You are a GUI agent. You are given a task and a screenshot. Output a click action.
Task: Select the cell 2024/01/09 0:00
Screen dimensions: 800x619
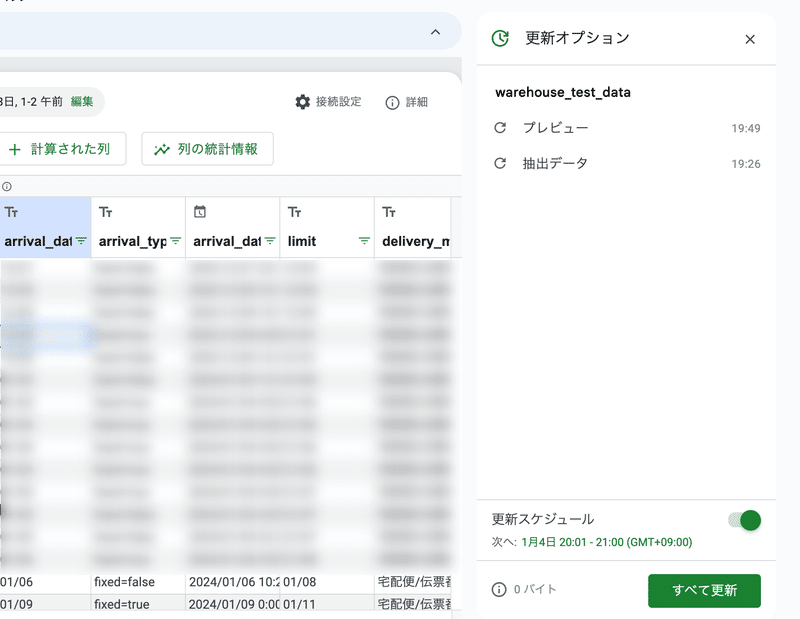[x=233, y=604]
